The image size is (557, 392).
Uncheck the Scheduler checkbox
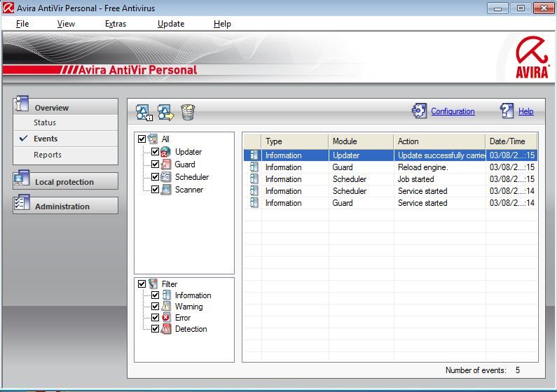pos(156,176)
